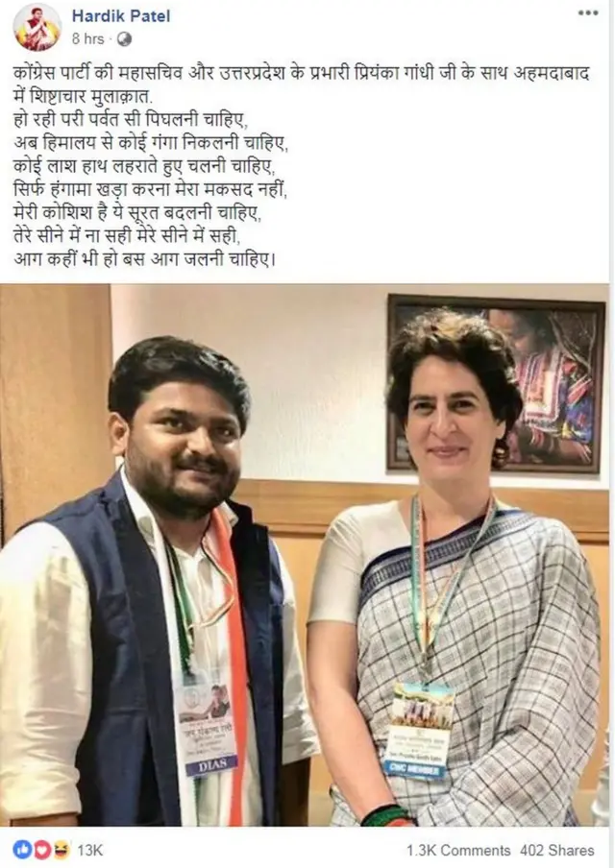Open the post via the 8 hrs timestamp
This screenshot has height=868, width=615.
87,38
